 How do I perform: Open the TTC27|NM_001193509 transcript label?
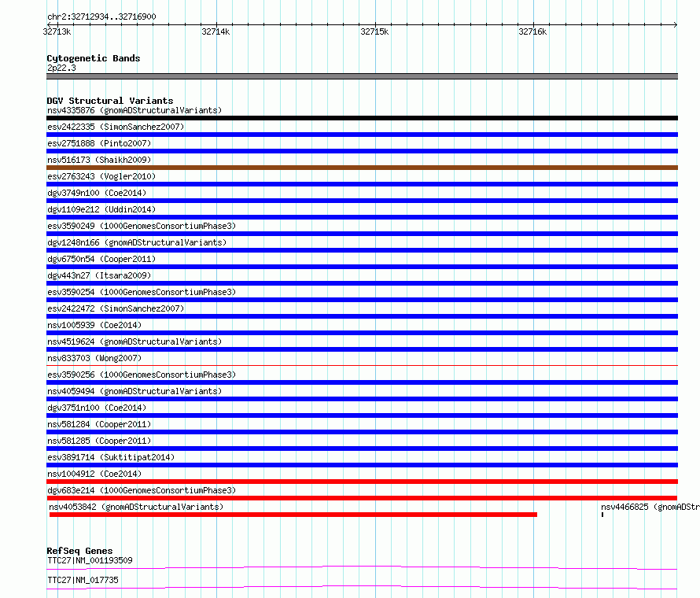tap(90, 560)
